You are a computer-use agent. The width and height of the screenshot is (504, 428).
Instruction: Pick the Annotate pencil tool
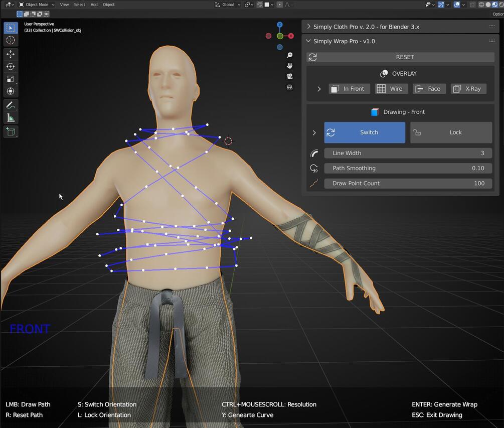pyautogui.click(x=11, y=105)
